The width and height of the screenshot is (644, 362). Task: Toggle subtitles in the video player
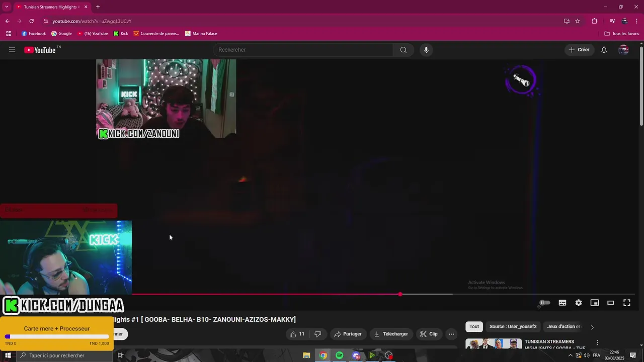point(562,303)
